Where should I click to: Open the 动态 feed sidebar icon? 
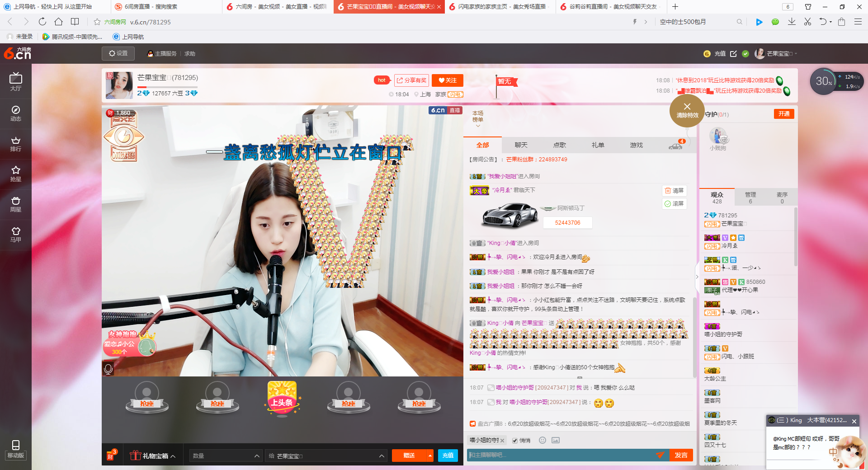tap(16, 113)
